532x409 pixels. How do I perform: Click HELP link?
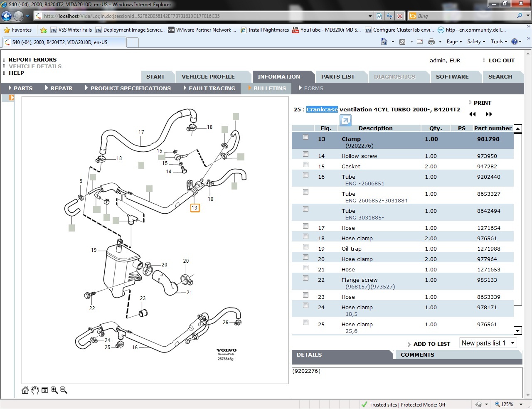16,73
